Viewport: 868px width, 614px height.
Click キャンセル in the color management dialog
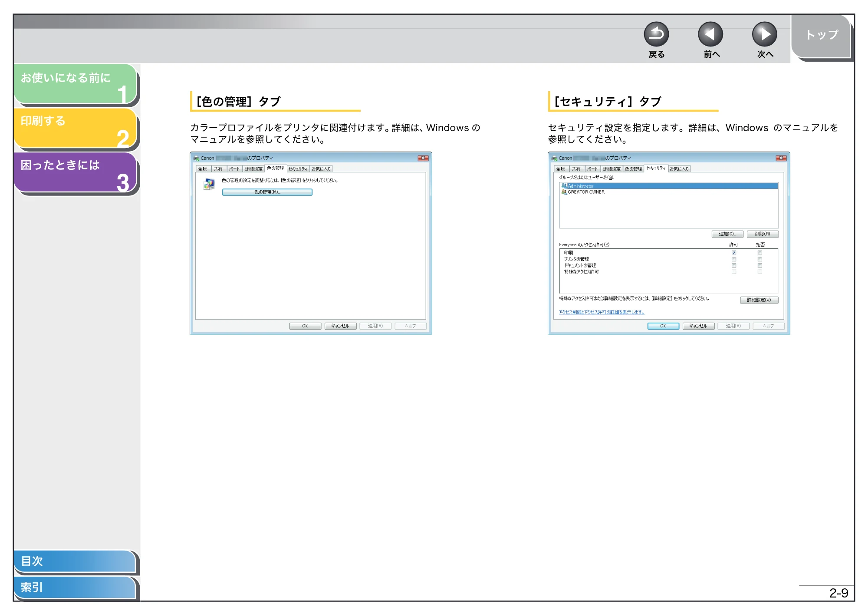(x=340, y=326)
